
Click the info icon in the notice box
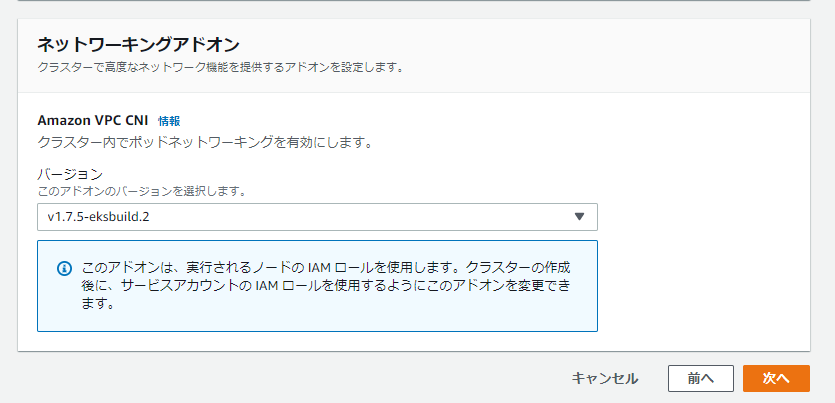tap(64, 268)
